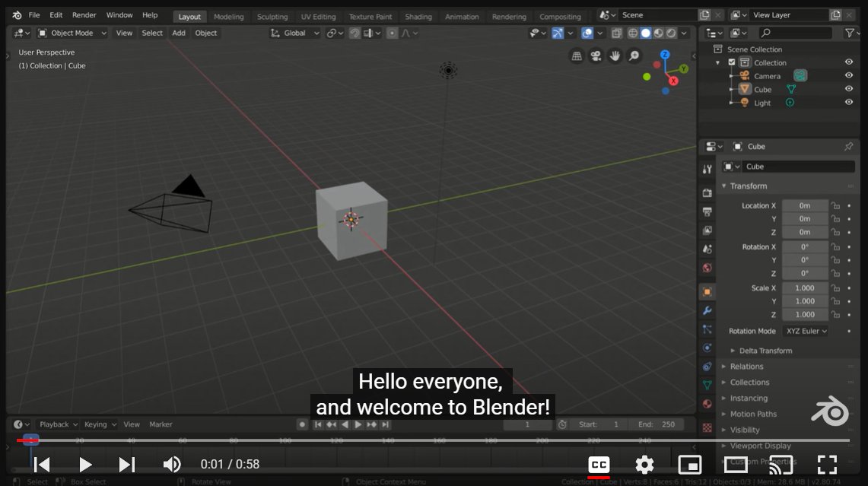This screenshot has width=868, height=486.
Task: Switch viewport to rendered shading
Action: pyautogui.click(x=671, y=33)
